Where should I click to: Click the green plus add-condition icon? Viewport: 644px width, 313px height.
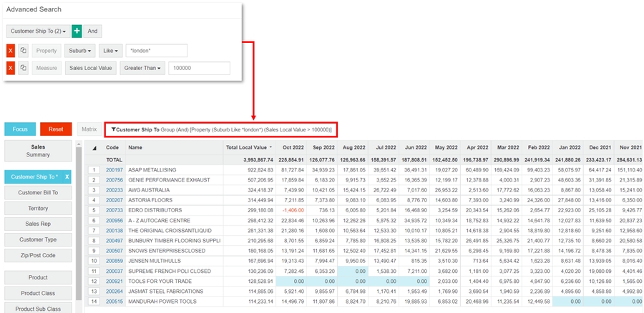click(77, 31)
